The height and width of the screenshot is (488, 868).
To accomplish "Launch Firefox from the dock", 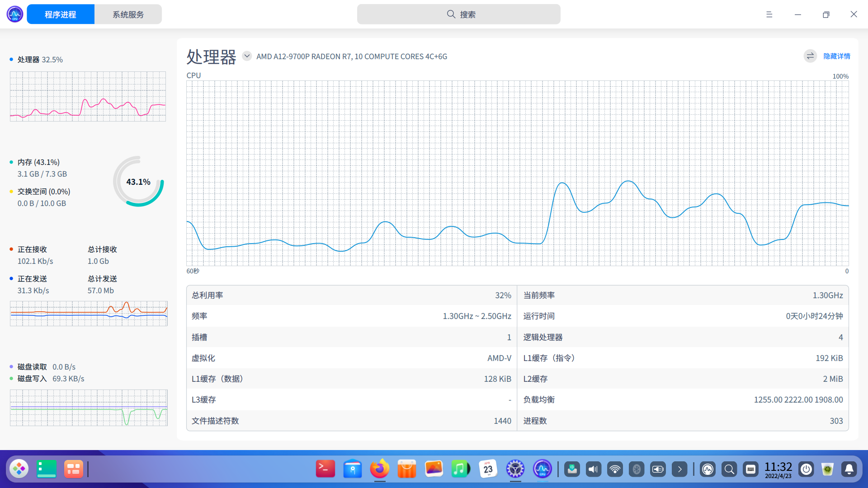I will (x=379, y=469).
